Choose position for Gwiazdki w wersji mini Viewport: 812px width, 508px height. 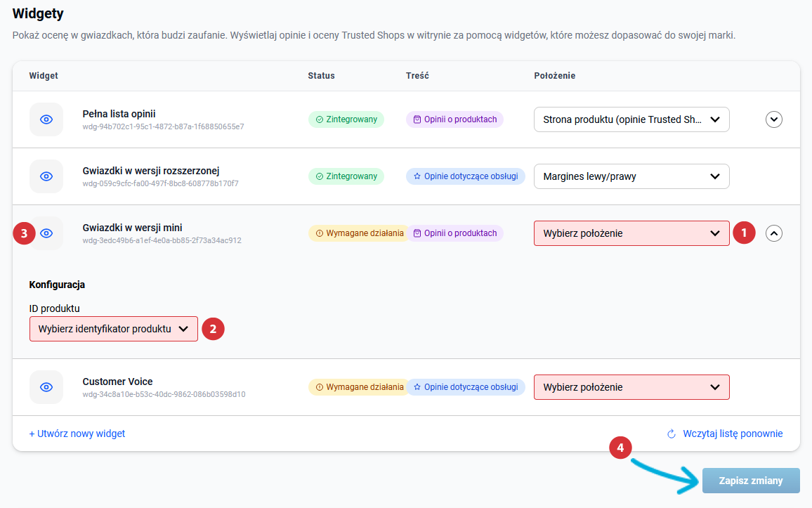[x=631, y=233]
